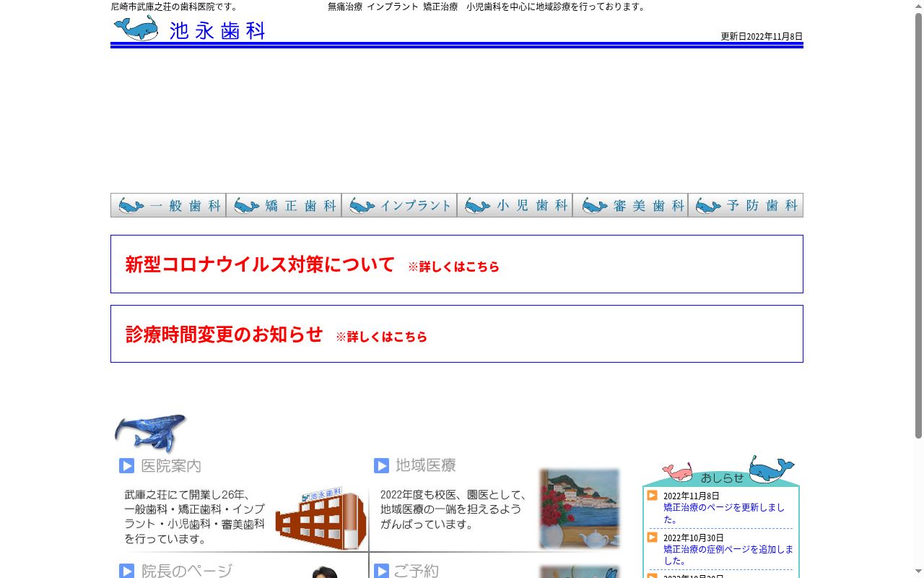Open the 一般歯科 navigation tab
The width and height of the screenshot is (924, 578).
click(x=168, y=205)
